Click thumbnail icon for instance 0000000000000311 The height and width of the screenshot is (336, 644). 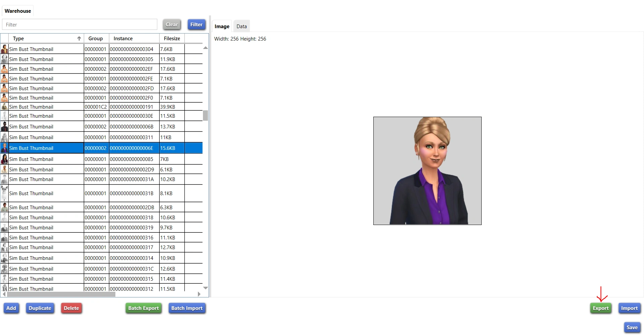tap(4, 137)
